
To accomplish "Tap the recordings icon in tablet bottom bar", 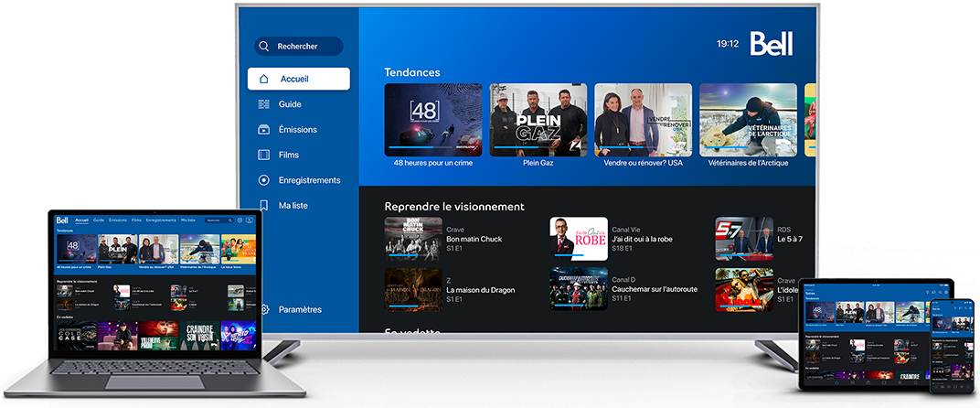I will (x=900, y=382).
